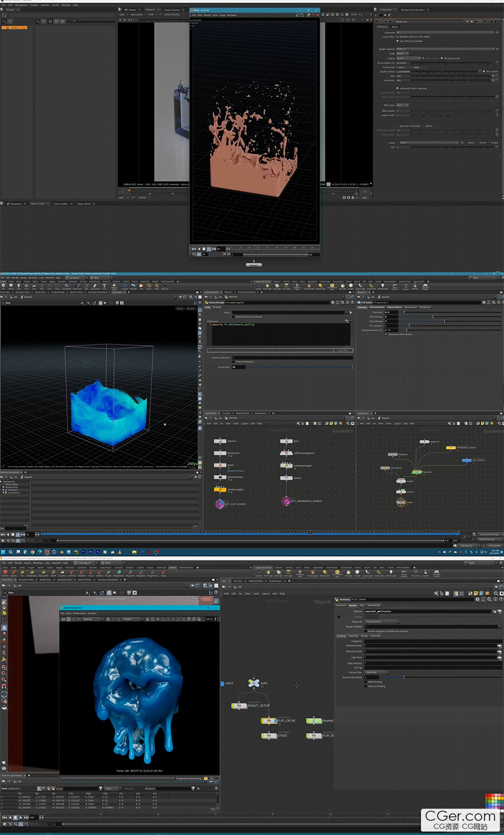Viewport: 504px width, 835px height.
Task: Select the OUT_FLIP_SOURCE null node
Action: click(219, 504)
